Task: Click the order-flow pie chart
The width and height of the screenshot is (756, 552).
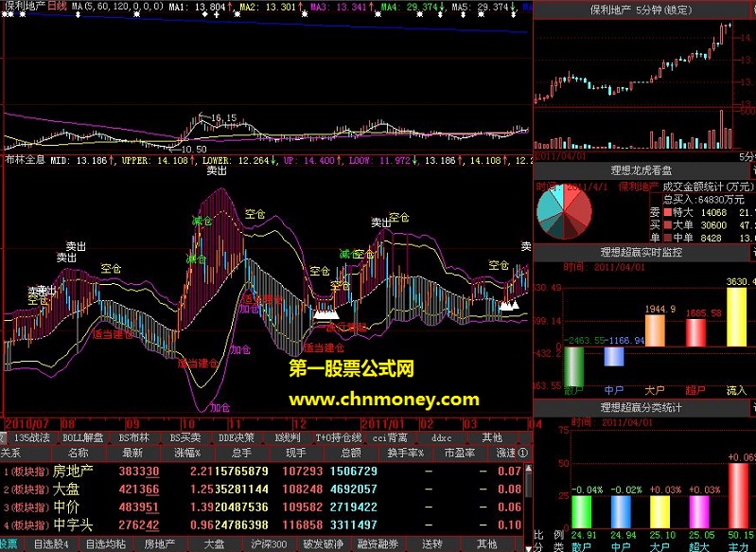Action: 564,212
